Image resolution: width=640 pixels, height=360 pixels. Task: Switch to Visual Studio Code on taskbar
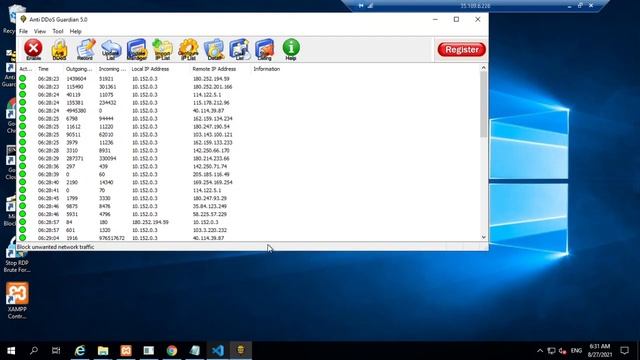pos(218,351)
